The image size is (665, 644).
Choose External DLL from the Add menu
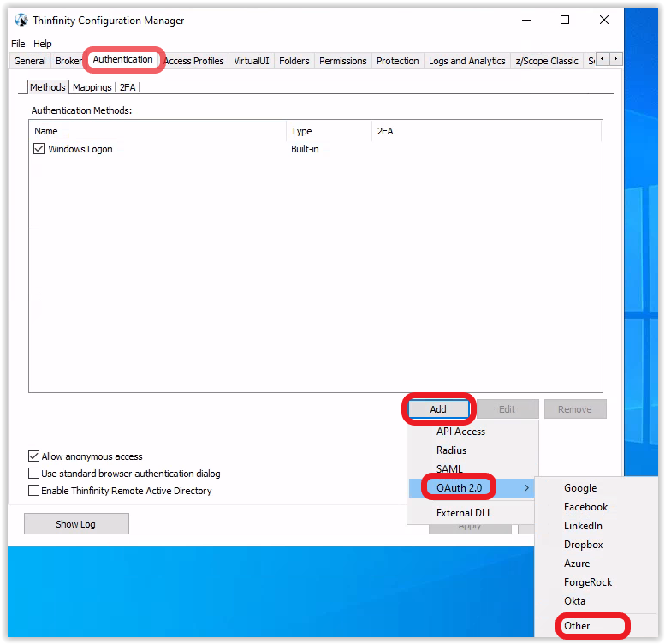pyautogui.click(x=472, y=513)
